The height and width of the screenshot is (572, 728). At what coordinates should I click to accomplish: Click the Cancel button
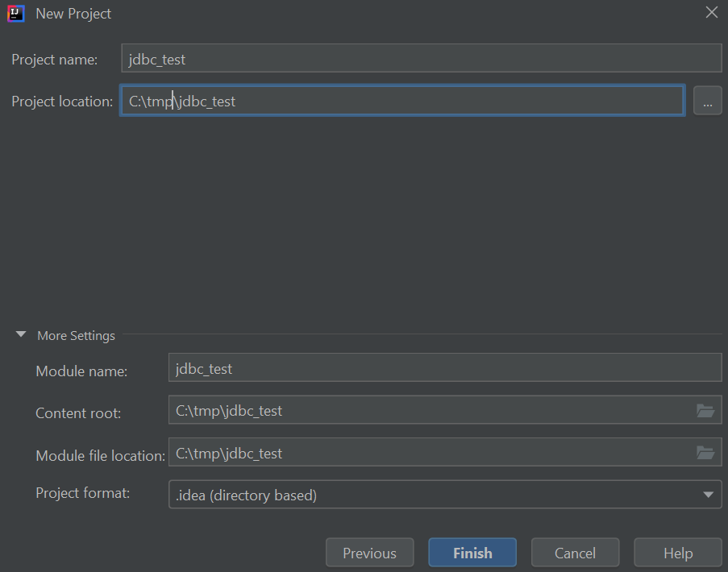click(x=575, y=553)
